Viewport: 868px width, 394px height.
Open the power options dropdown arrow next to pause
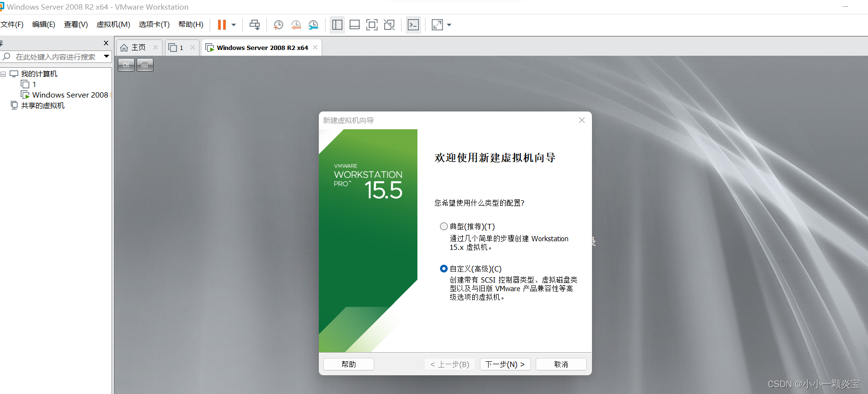(234, 25)
